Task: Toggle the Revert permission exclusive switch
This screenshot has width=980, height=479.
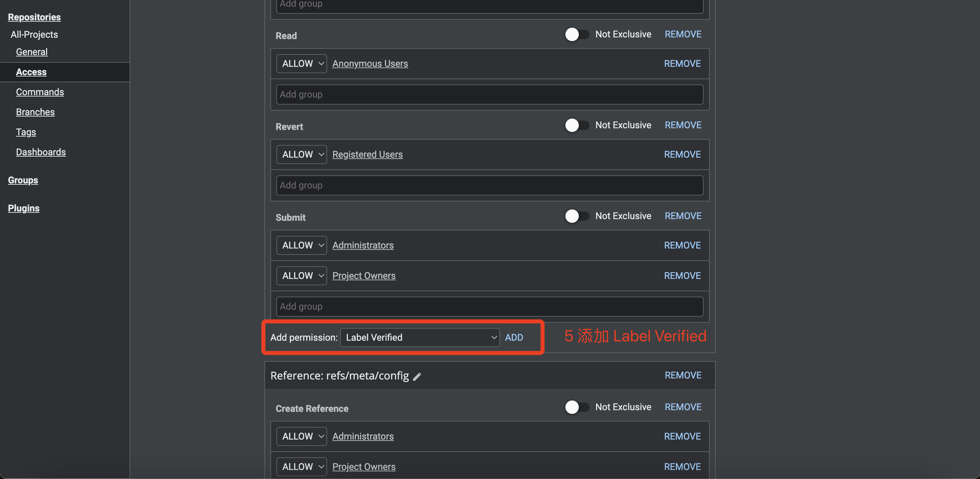Action: [x=576, y=125]
